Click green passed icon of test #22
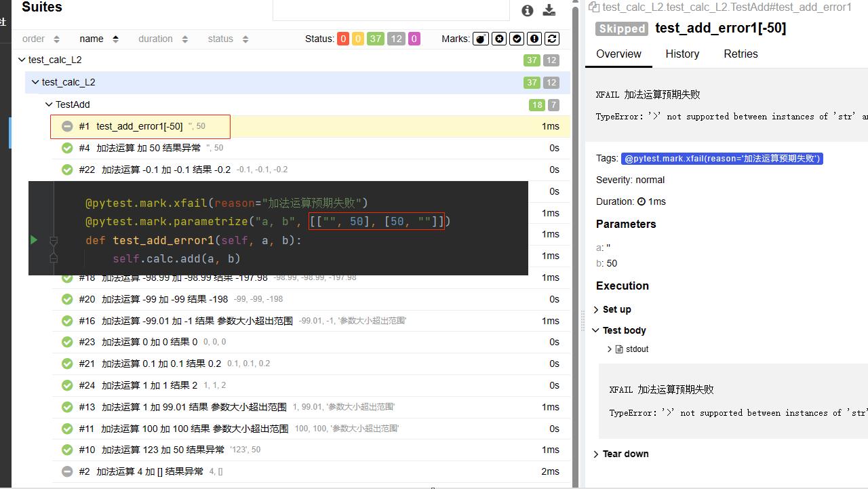This screenshot has height=489, width=868. [67, 170]
